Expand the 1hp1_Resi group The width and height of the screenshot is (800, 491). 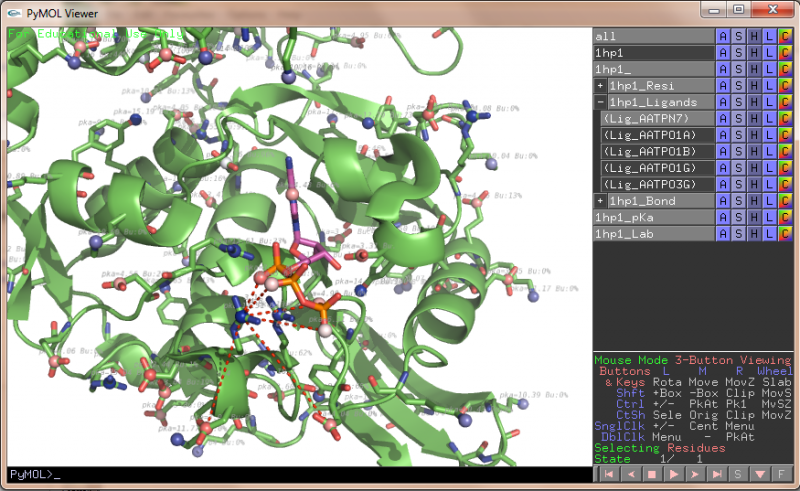tap(600, 85)
